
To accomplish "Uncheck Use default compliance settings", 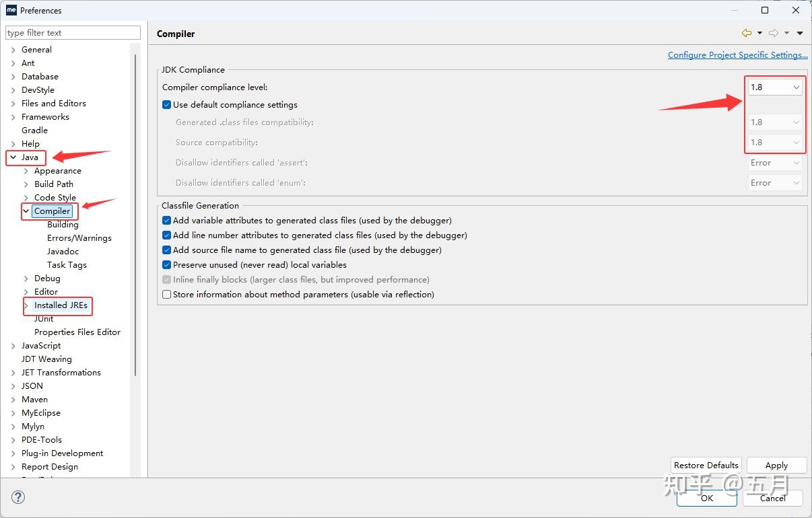I will click(x=167, y=105).
